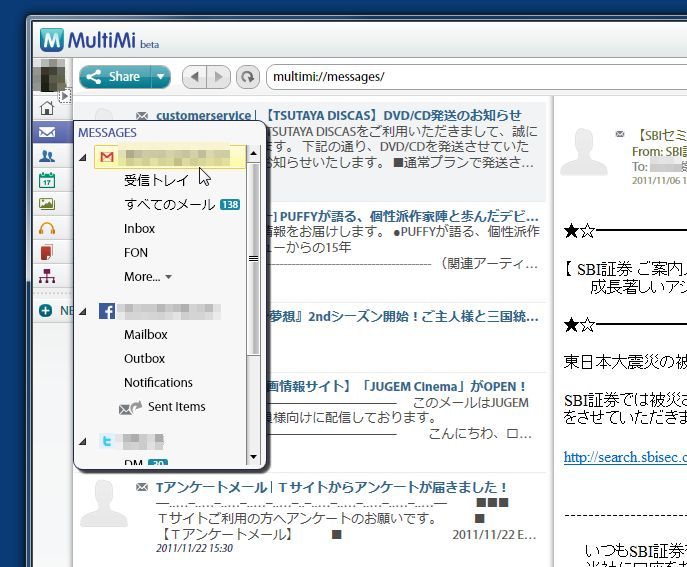
Task: Open the Tアンケートメール message
Action: [x=331, y=487]
